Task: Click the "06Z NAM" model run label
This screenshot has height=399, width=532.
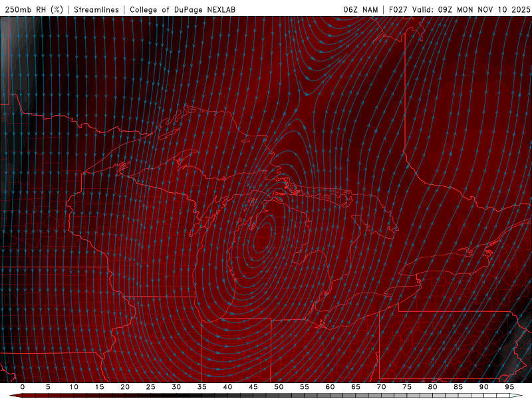Action: [360, 9]
